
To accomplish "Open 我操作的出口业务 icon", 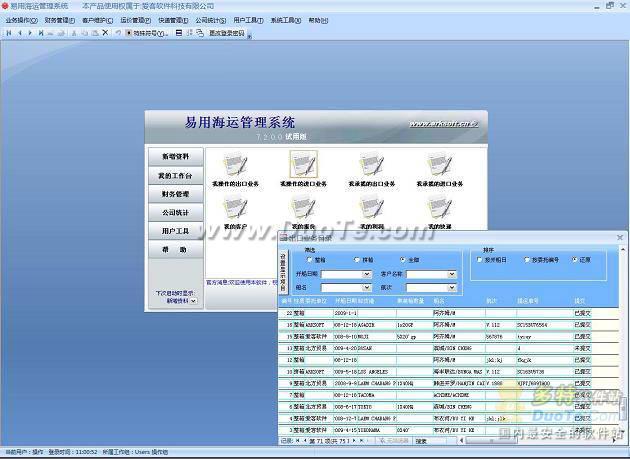I will (235, 164).
